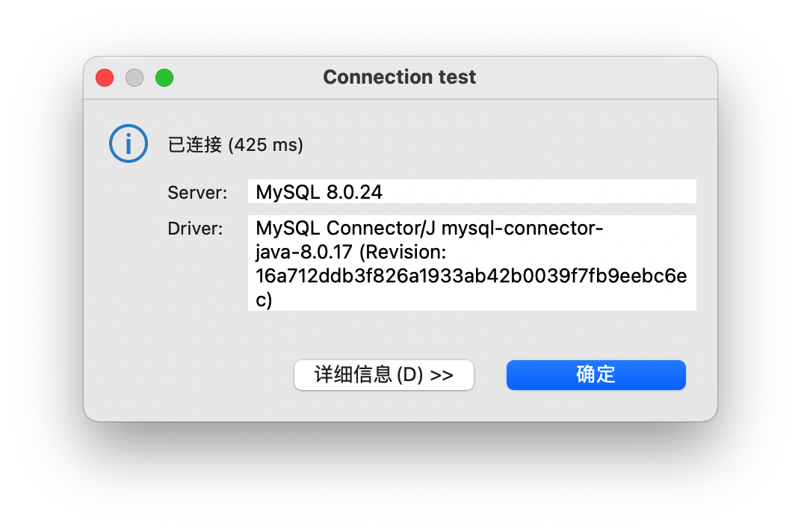Screen dimensions: 801x532
Task: Click the gray disabled minimize button
Action: tap(134, 78)
